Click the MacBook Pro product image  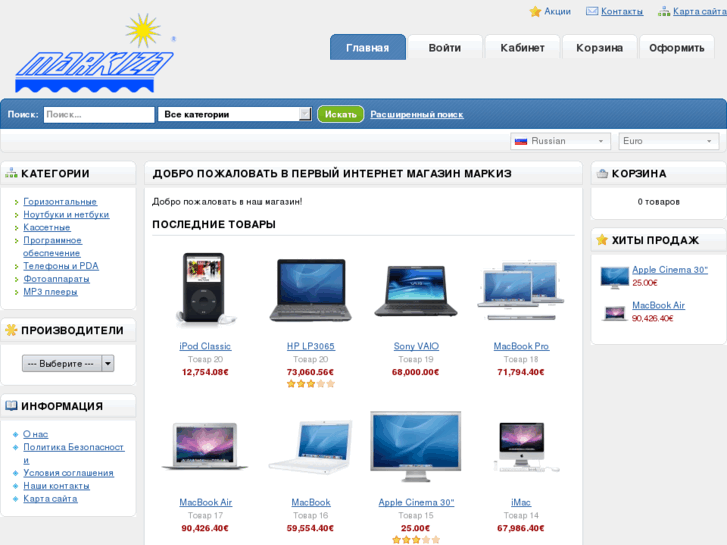coord(521,291)
